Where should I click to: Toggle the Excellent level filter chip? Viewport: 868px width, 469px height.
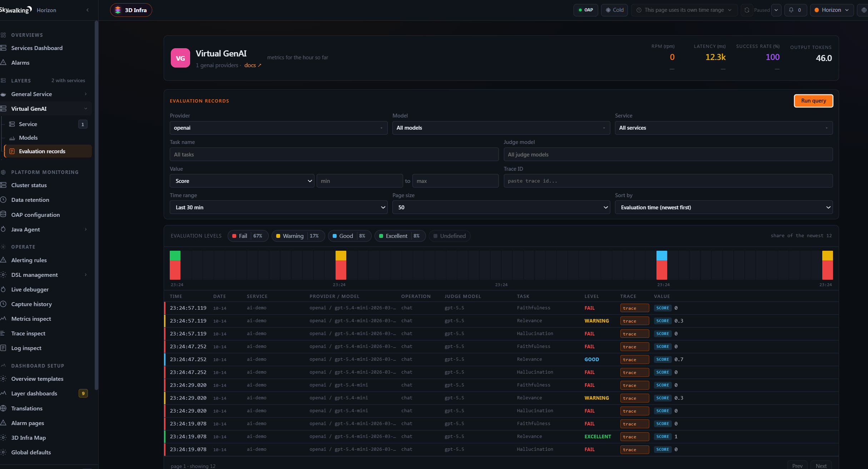(400, 236)
